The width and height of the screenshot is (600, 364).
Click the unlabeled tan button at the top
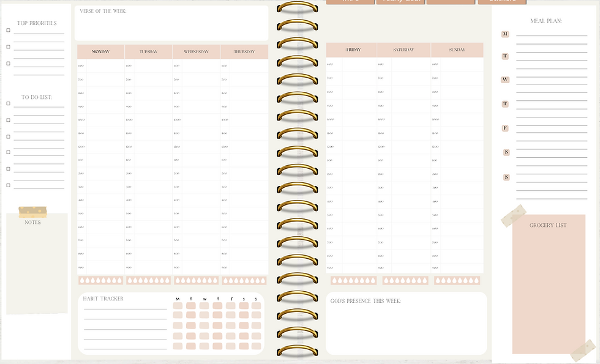click(x=451, y=2)
